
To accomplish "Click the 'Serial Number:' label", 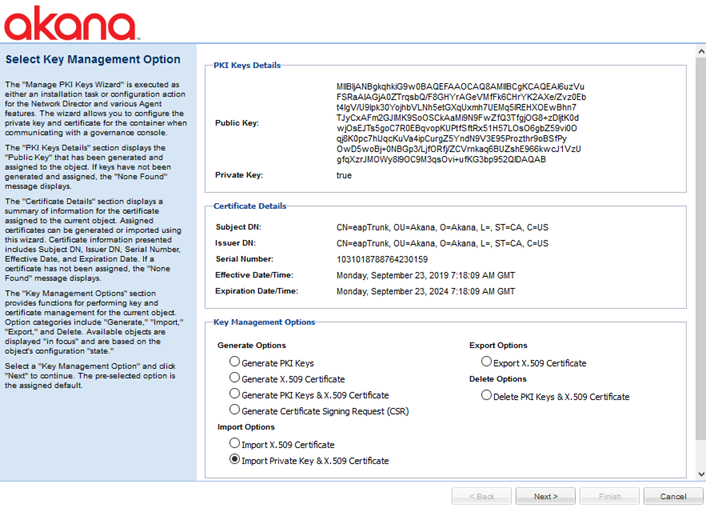I will tap(244, 259).
